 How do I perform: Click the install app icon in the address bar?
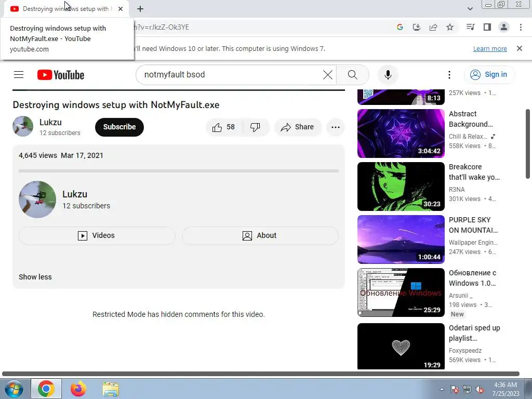[x=417, y=27]
